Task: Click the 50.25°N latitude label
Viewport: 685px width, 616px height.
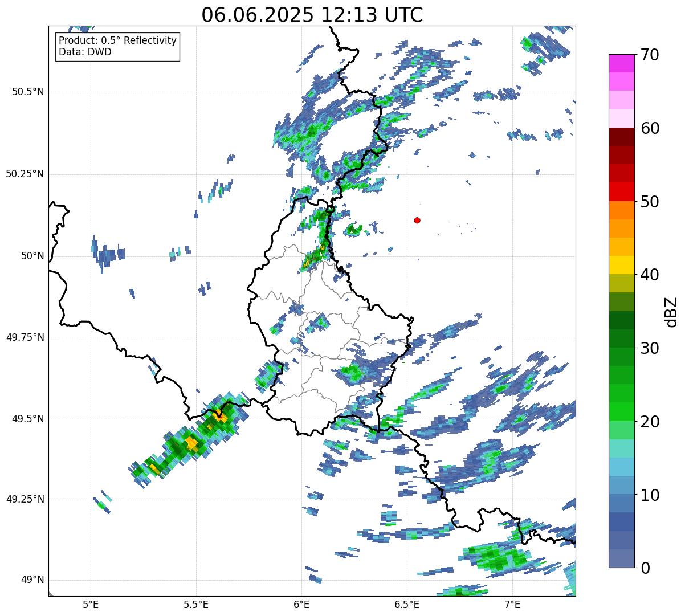Action: click(x=25, y=174)
